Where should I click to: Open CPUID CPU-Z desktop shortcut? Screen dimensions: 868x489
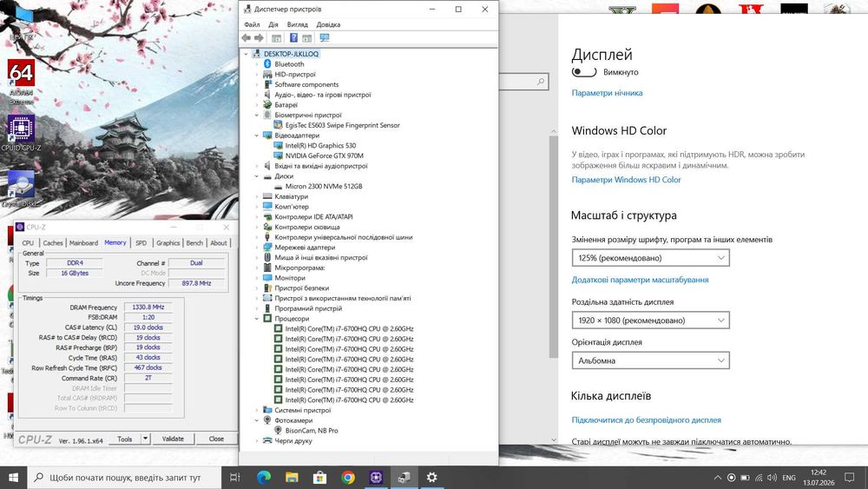point(21,133)
